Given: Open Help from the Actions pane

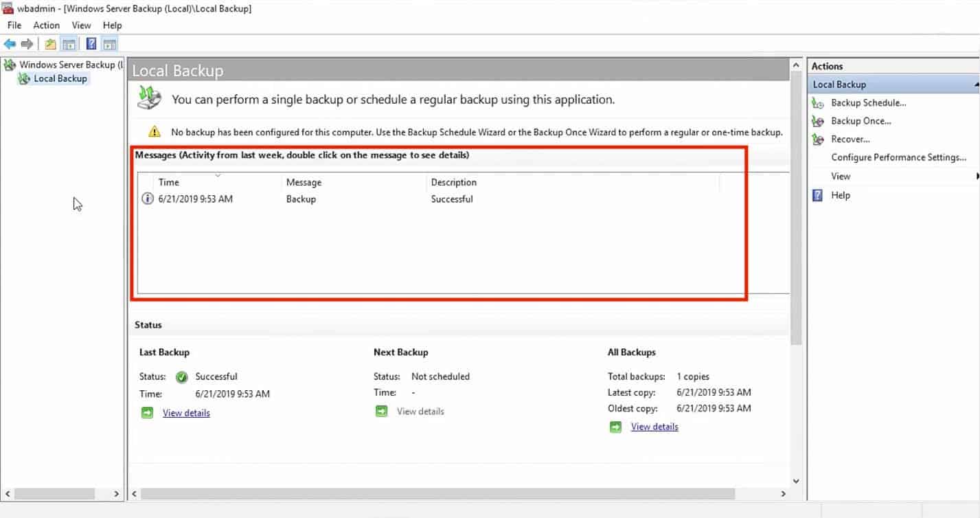Looking at the screenshot, I should click(841, 195).
